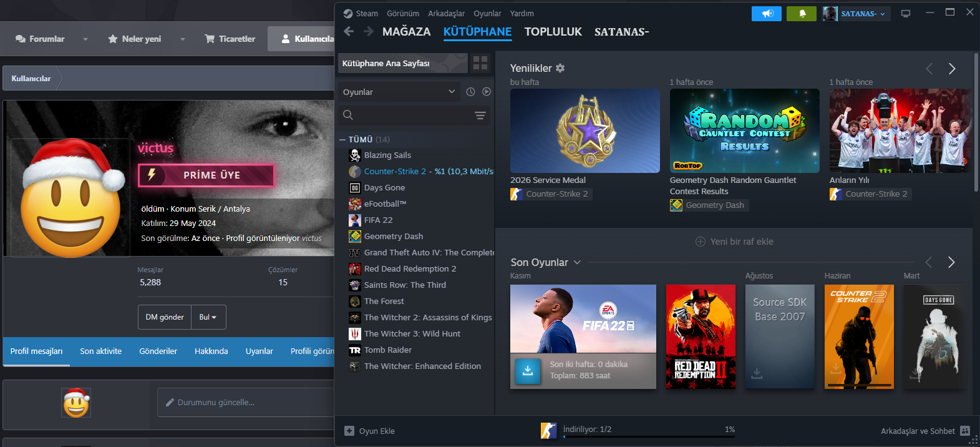
Task: Show next Son Oyunlar items arrow
Action: 952,262
